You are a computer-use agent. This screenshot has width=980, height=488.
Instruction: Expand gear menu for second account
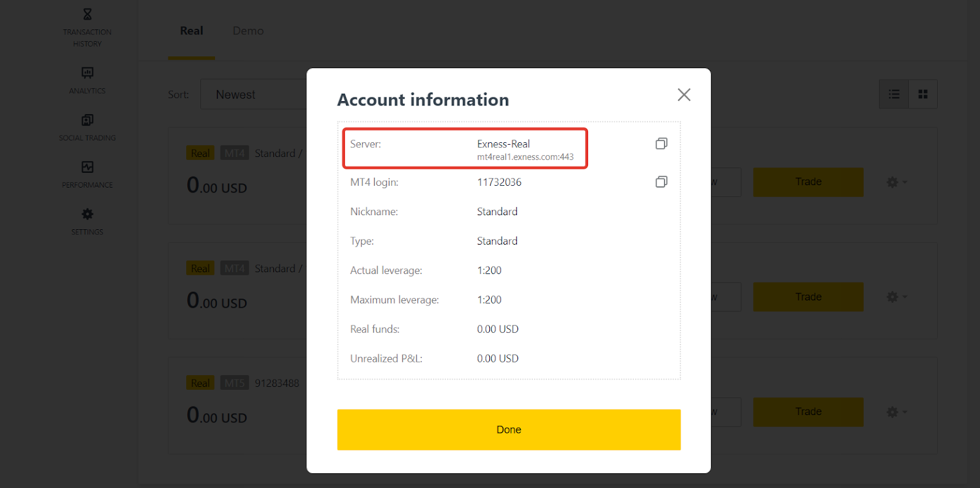click(896, 297)
